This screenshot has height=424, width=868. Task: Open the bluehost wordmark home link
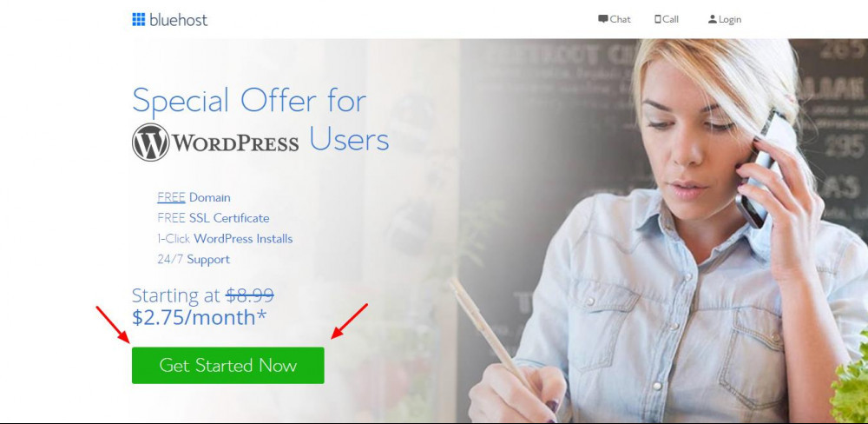point(178,20)
